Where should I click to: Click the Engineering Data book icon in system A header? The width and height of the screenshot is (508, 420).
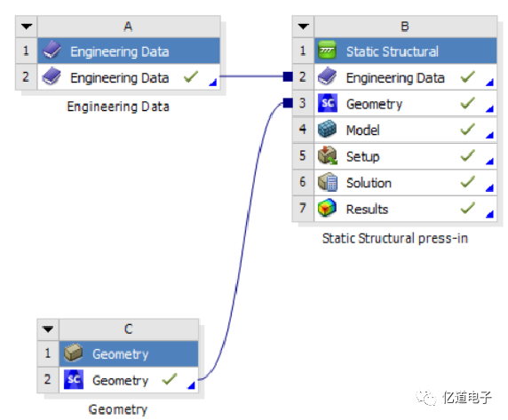pos(52,51)
